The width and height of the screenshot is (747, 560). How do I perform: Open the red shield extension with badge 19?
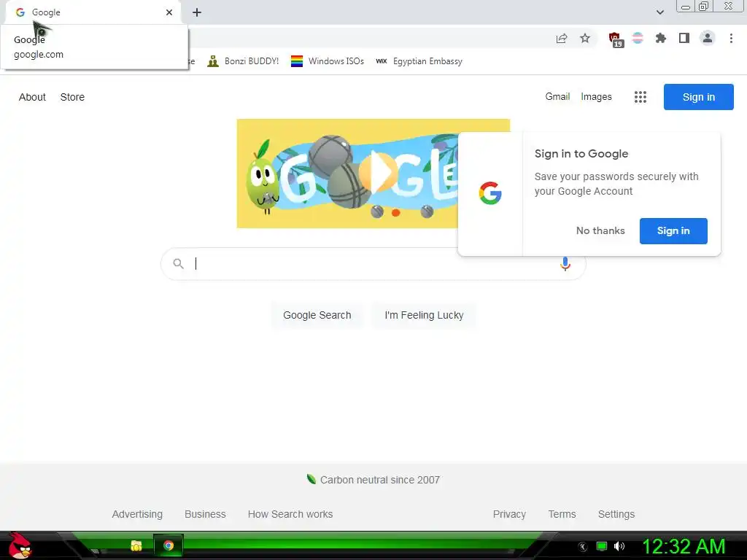point(616,39)
